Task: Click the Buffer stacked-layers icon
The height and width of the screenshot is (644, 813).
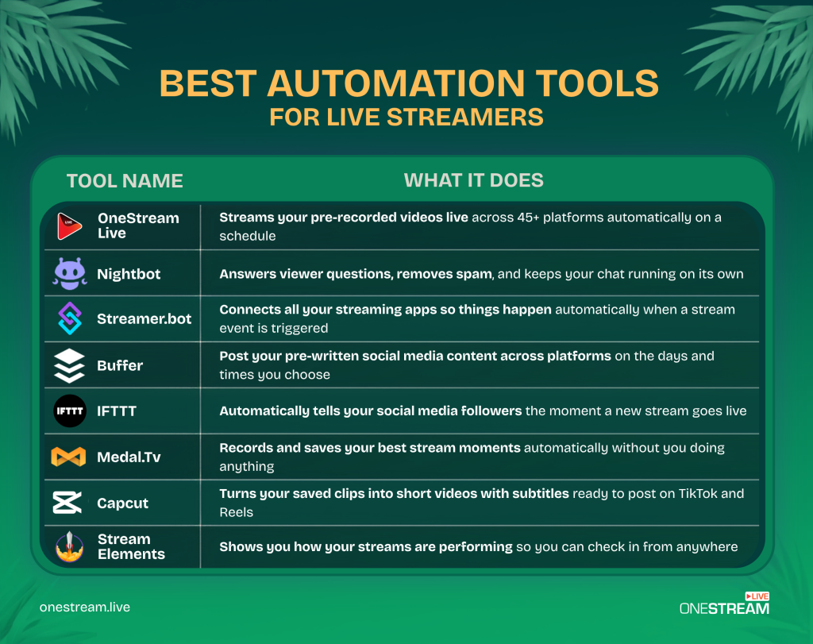Action: 70,365
